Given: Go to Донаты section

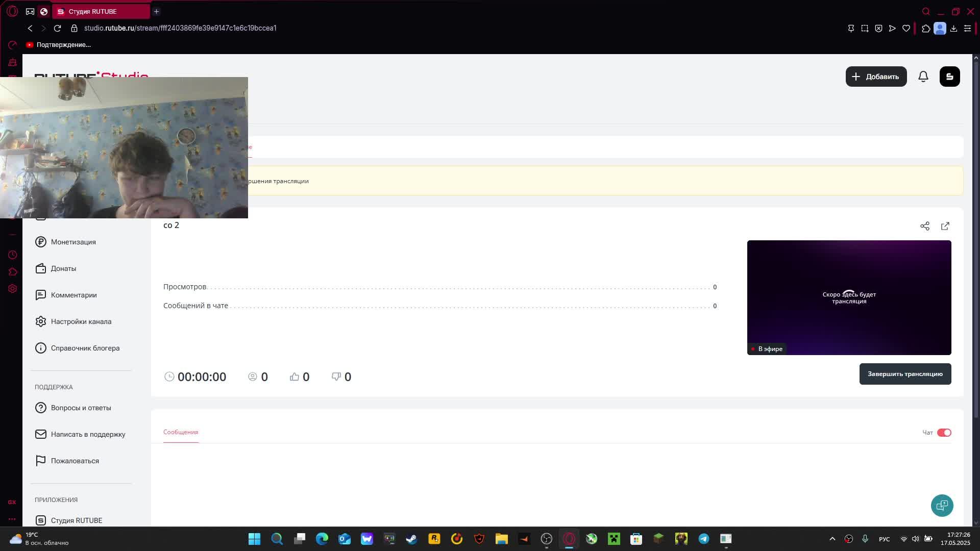Looking at the screenshot, I should point(63,268).
